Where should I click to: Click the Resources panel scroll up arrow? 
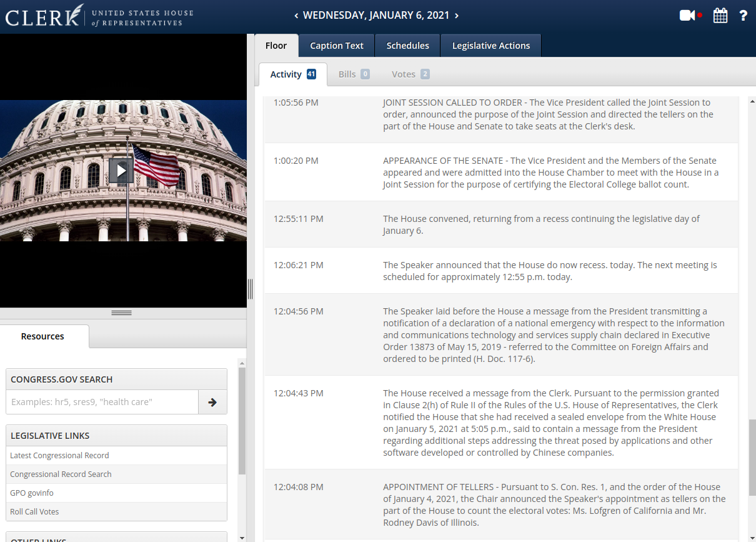coord(242,363)
